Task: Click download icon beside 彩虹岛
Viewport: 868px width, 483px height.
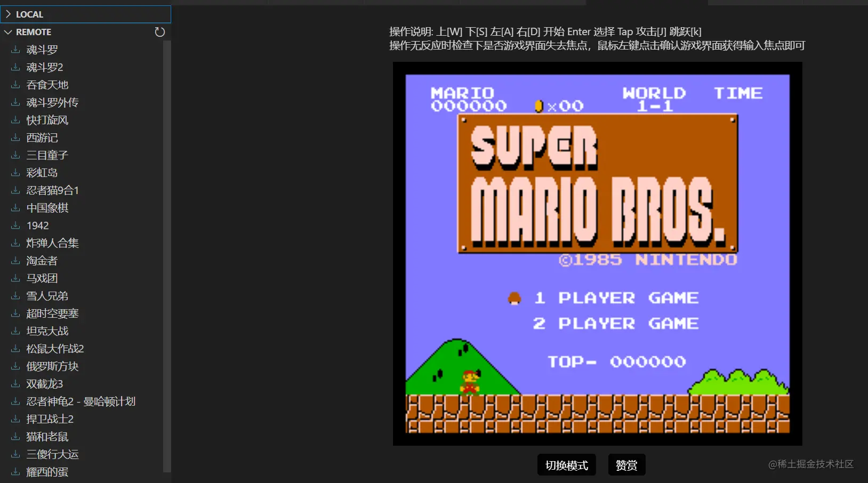Action: point(15,173)
